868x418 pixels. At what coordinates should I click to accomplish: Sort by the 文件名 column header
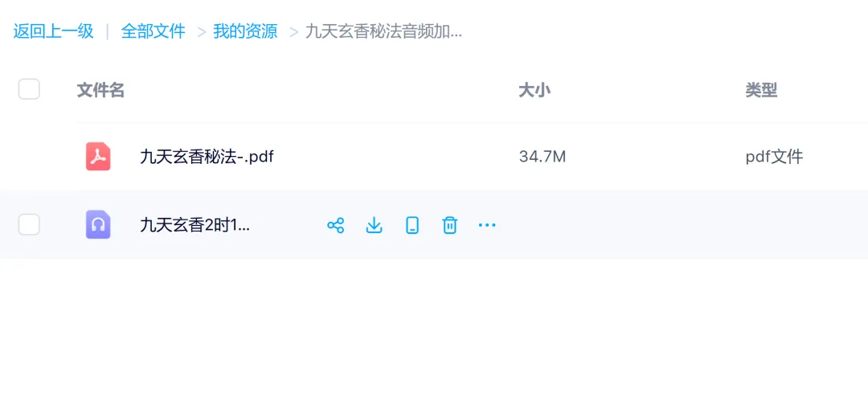[100, 90]
